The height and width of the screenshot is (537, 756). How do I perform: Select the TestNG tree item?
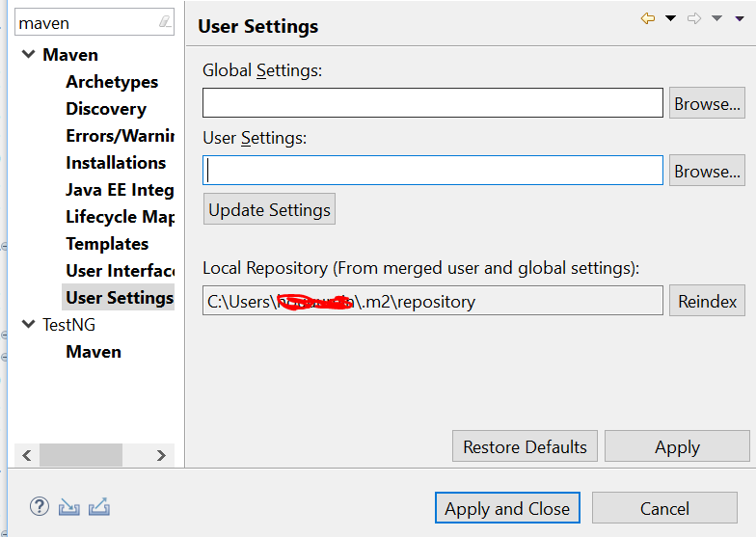pos(69,325)
